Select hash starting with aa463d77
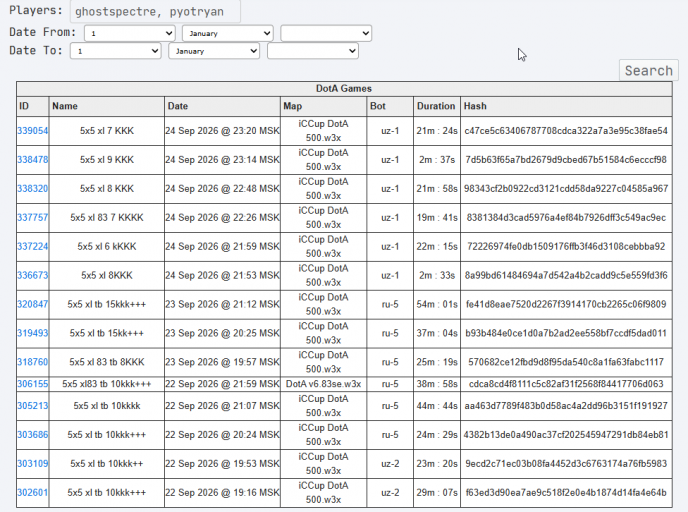This screenshot has width=688, height=512. pos(566,406)
